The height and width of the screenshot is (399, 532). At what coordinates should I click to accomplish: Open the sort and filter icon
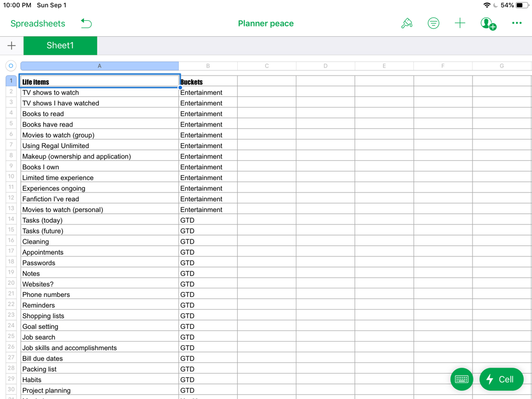point(434,23)
